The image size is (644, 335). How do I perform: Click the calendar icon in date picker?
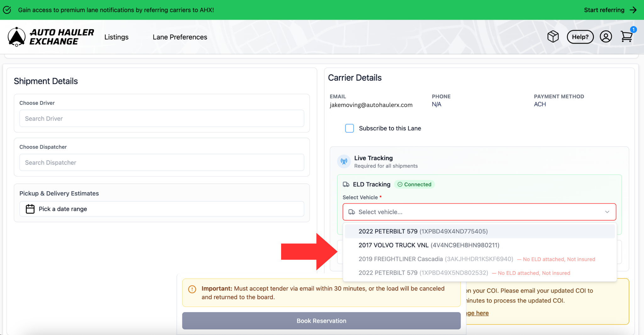30,209
